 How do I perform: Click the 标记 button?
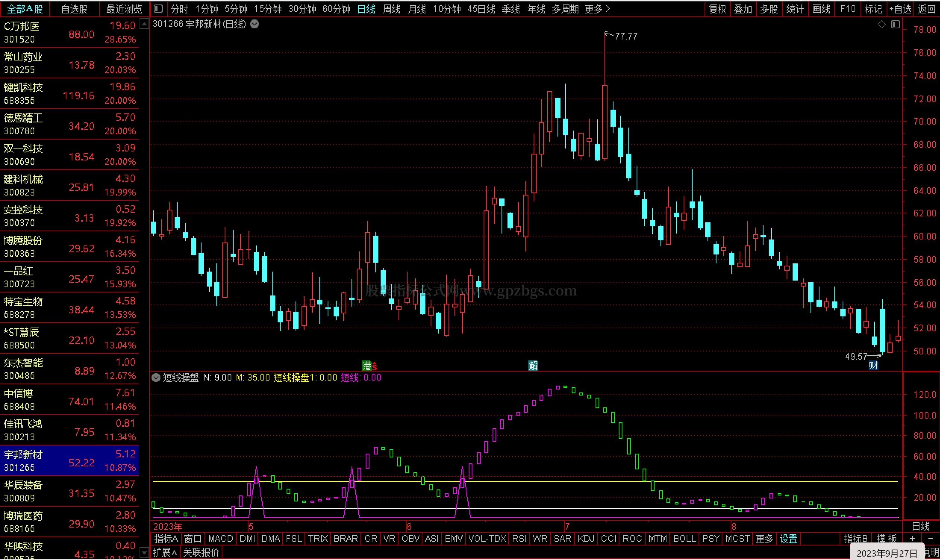point(873,9)
